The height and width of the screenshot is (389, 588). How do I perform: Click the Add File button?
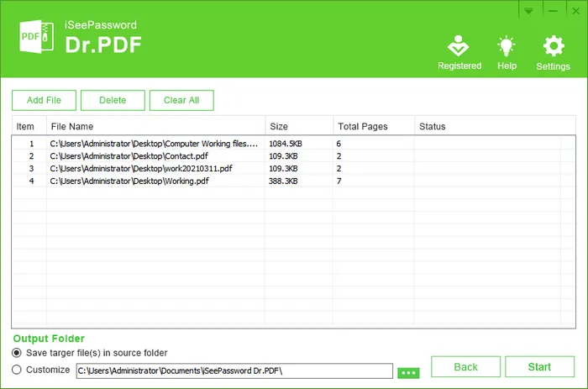pyautogui.click(x=44, y=100)
